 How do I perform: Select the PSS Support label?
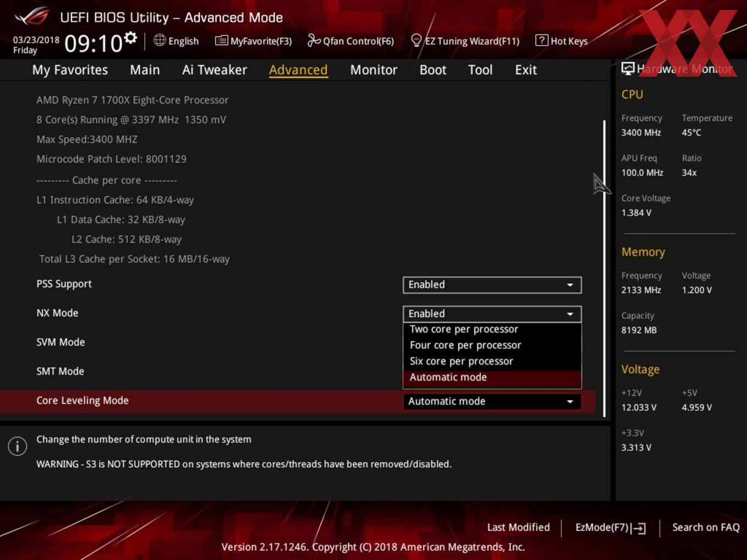coord(64,284)
